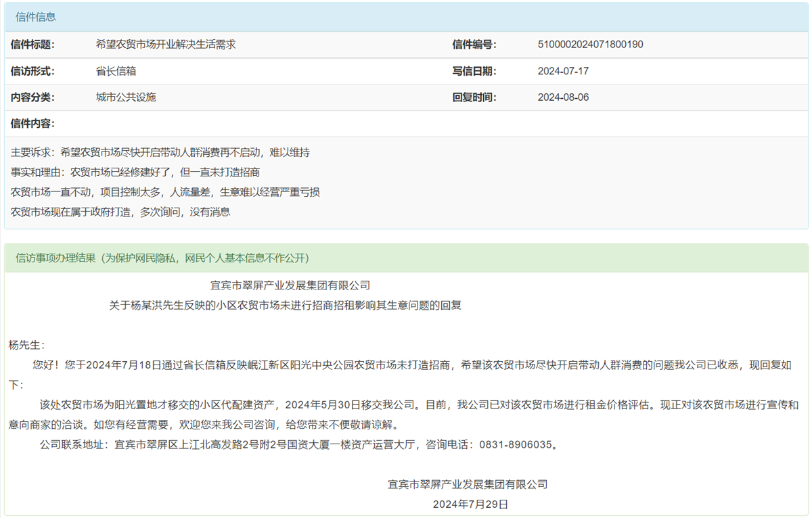Select the title 希望农贸市场开业解决生活需求
This screenshot has width=812, height=518.
click(x=166, y=45)
